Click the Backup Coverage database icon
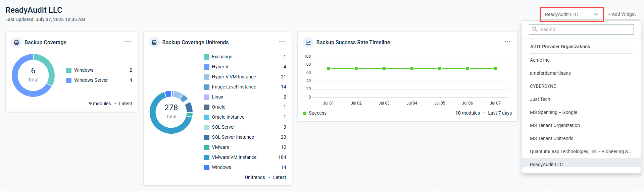644x191 pixels. 16,43
